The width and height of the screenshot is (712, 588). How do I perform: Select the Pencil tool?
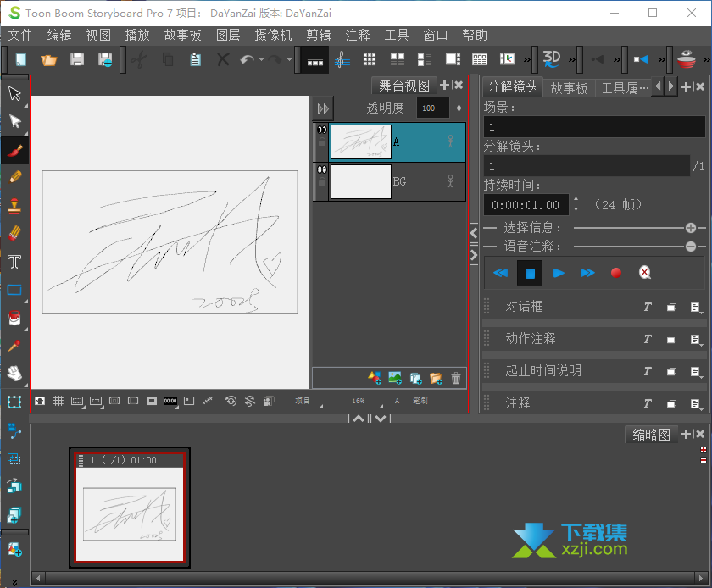click(14, 177)
